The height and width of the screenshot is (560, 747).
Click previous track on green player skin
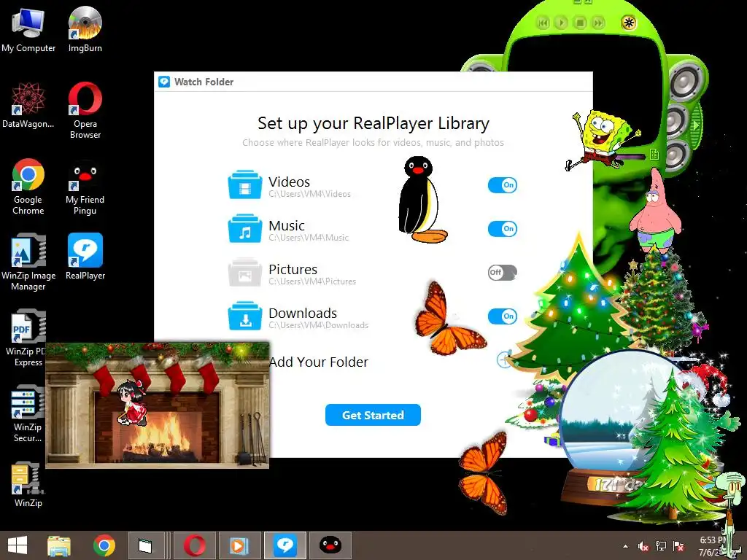point(543,23)
